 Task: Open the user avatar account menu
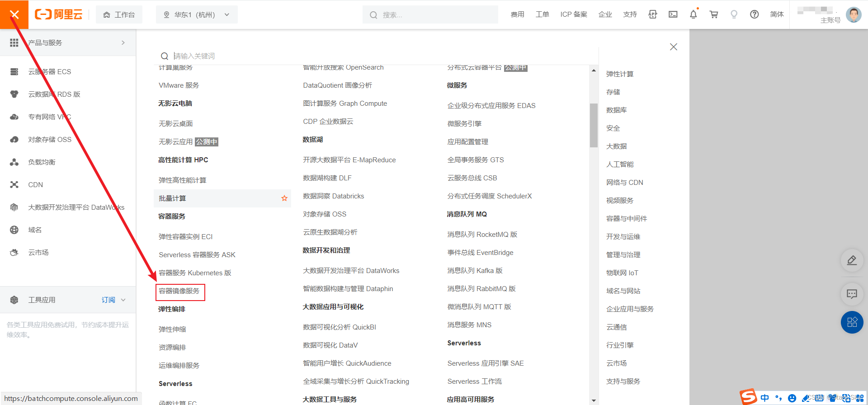click(x=854, y=14)
